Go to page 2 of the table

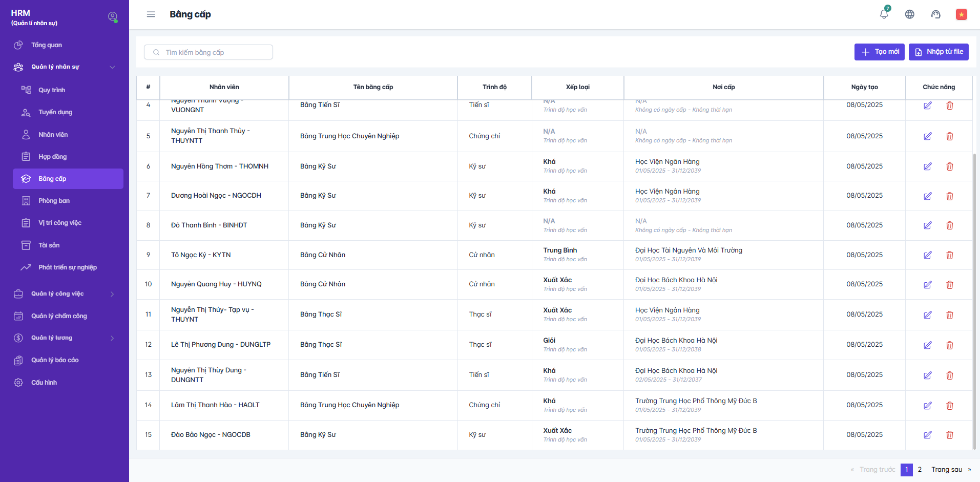point(920,470)
